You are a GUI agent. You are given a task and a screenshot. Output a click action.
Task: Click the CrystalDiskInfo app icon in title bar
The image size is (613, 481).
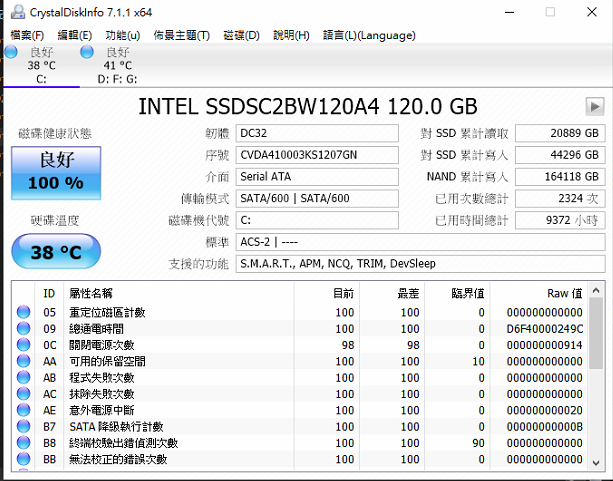pos(18,12)
